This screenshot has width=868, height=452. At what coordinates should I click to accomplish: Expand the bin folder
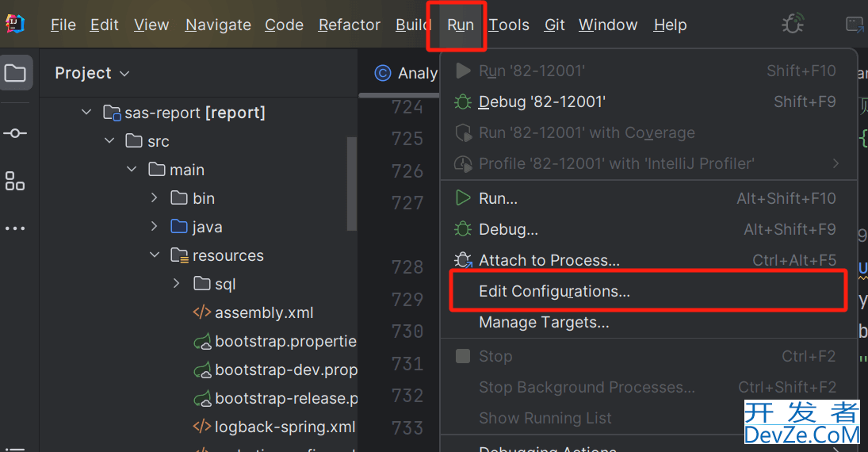click(155, 198)
